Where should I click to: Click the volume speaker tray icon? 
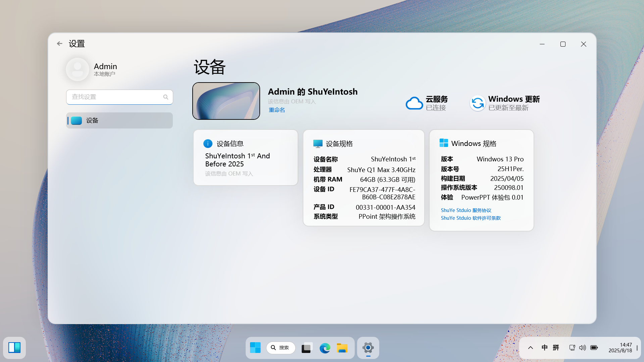(583, 348)
